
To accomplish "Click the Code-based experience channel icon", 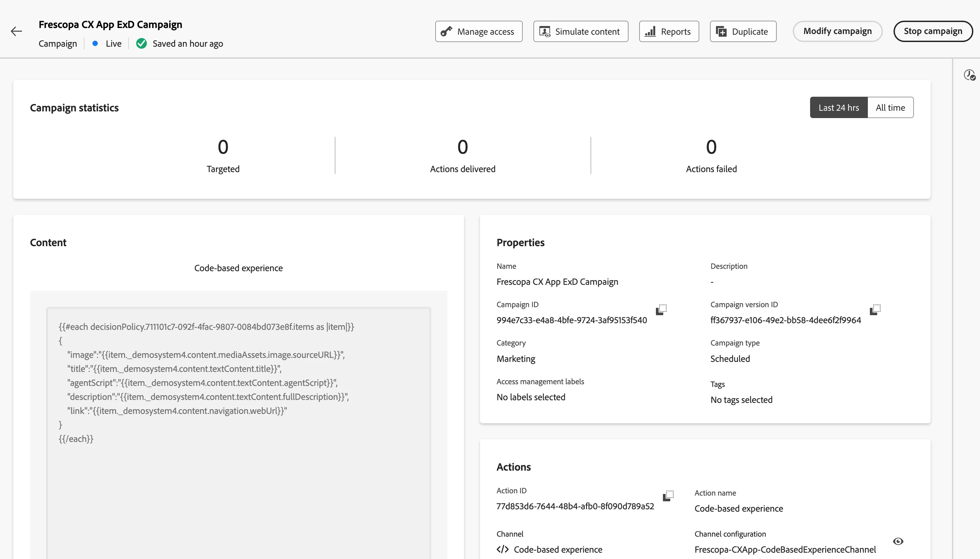I will (502, 549).
